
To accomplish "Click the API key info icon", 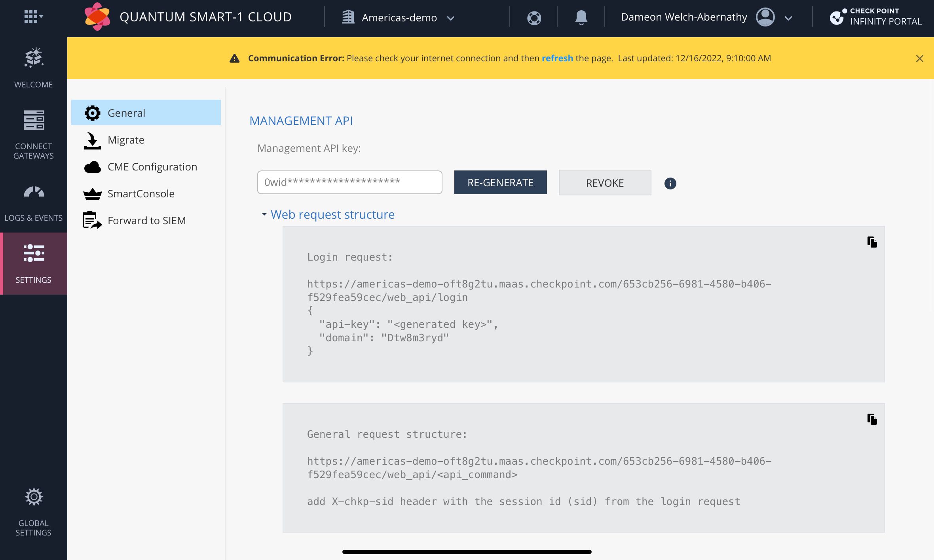I will (x=670, y=184).
